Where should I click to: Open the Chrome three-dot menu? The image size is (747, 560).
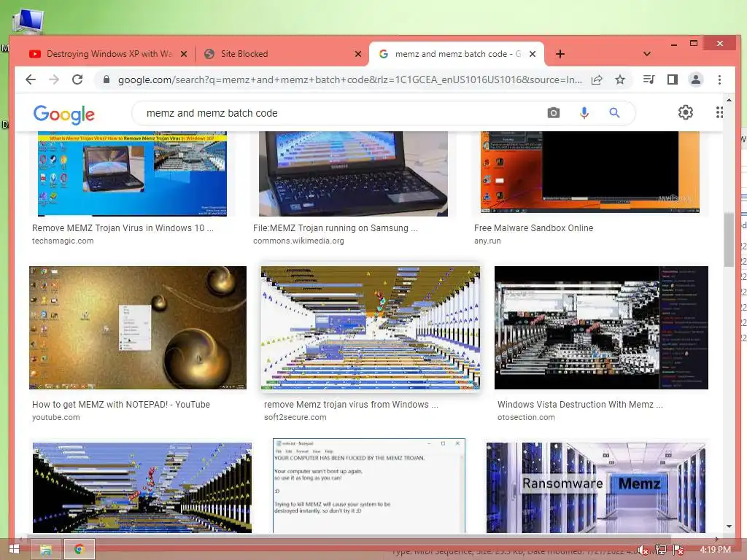(x=719, y=79)
